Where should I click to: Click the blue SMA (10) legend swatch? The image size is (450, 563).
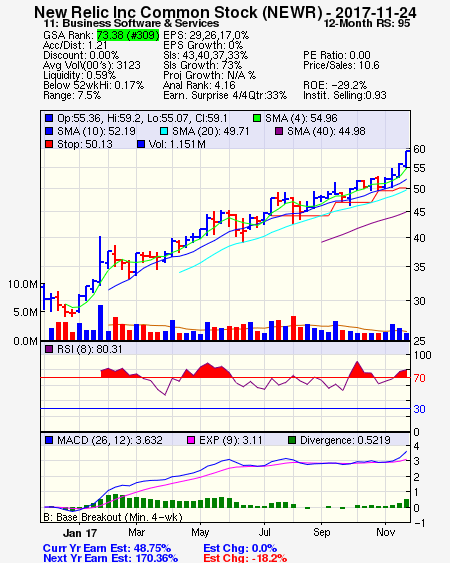[x=49, y=131]
